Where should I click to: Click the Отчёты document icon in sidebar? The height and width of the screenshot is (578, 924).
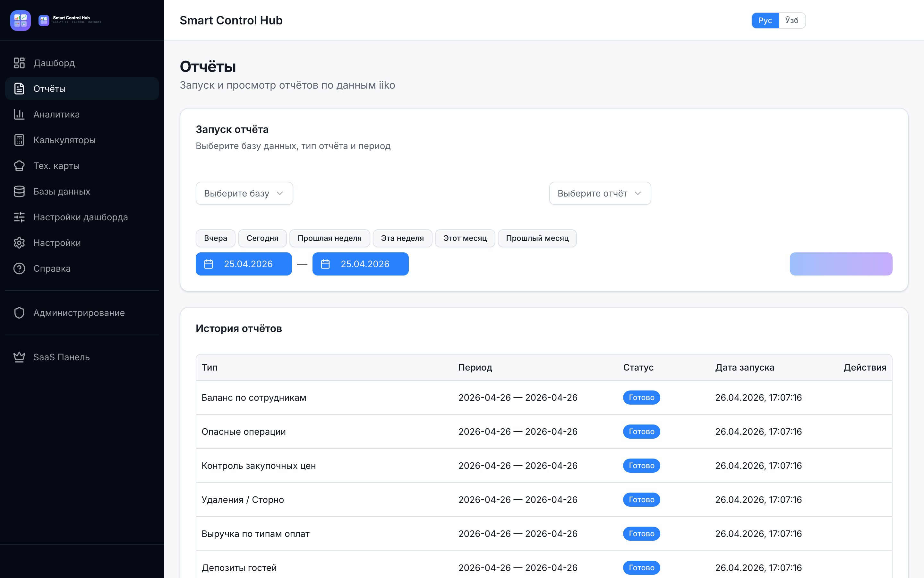(19, 89)
